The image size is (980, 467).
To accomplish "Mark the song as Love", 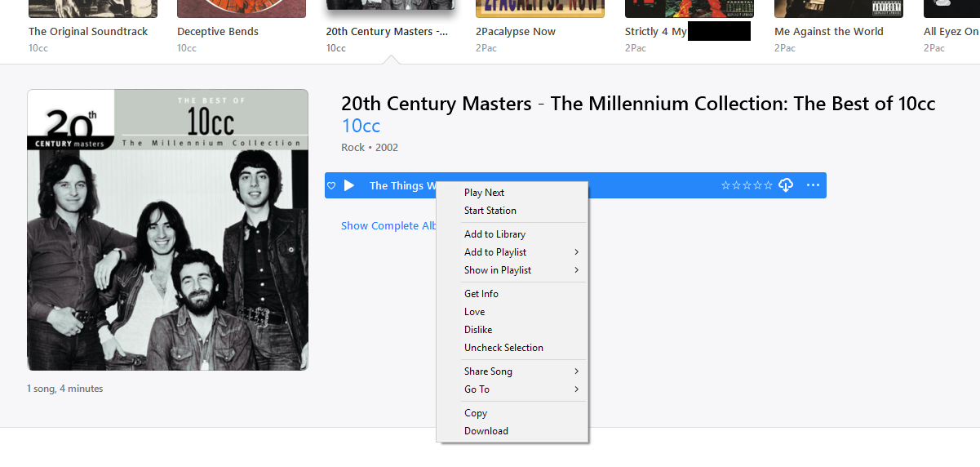I will [x=474, y=312].
